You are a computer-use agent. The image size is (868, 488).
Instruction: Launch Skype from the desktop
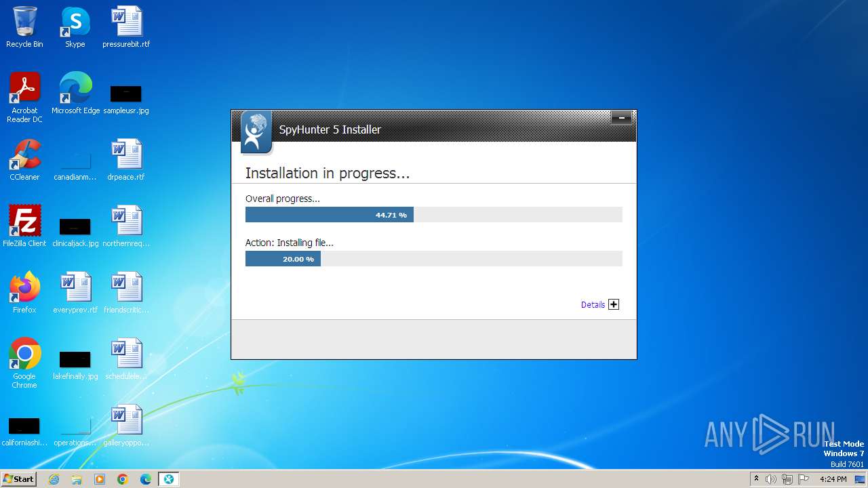click(75, 27)
